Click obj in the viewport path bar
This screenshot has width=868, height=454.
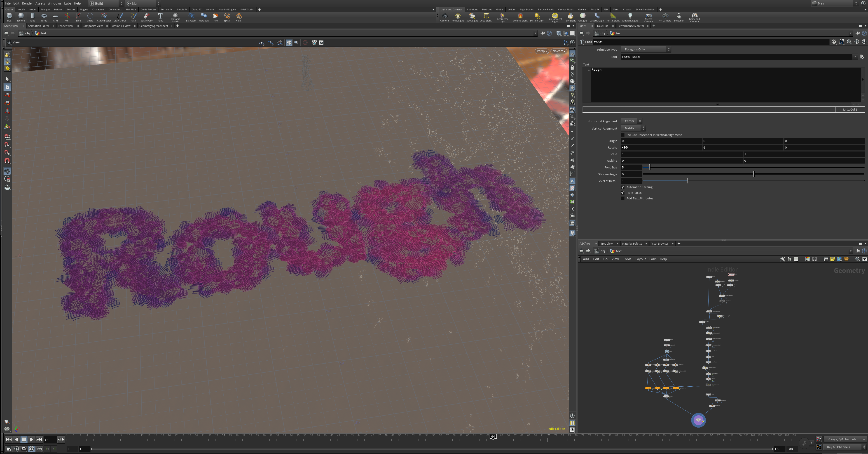pos(27,33)
